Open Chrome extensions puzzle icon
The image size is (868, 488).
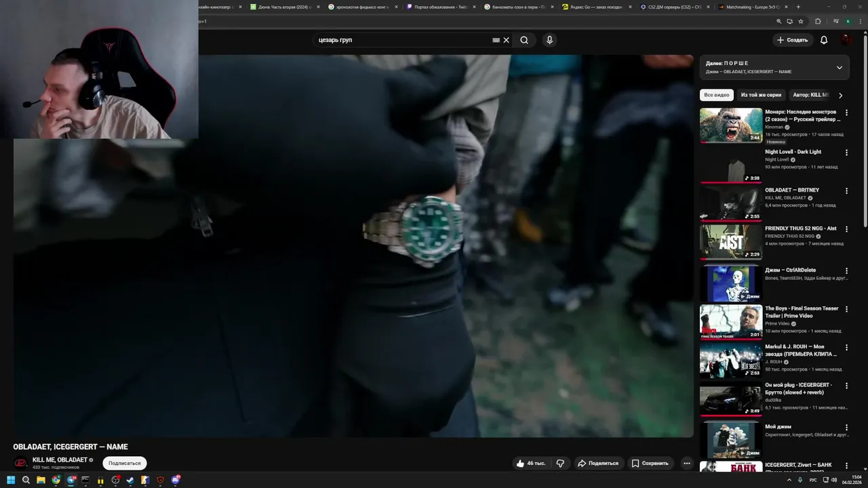point(818,21)
